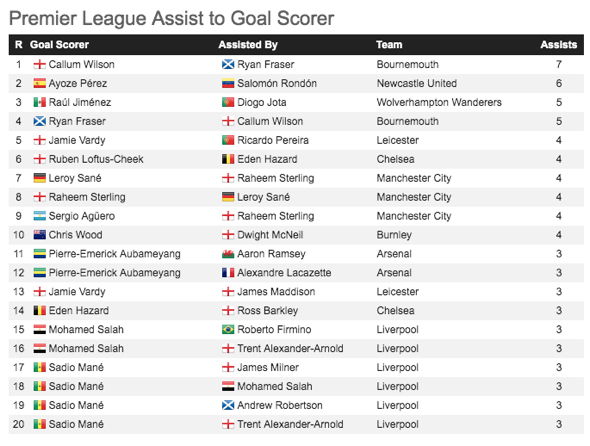Click the Argentina flag next to Sergio Agüero
Viewport: 590px width, 446px height.
click(x=40, y=216)
